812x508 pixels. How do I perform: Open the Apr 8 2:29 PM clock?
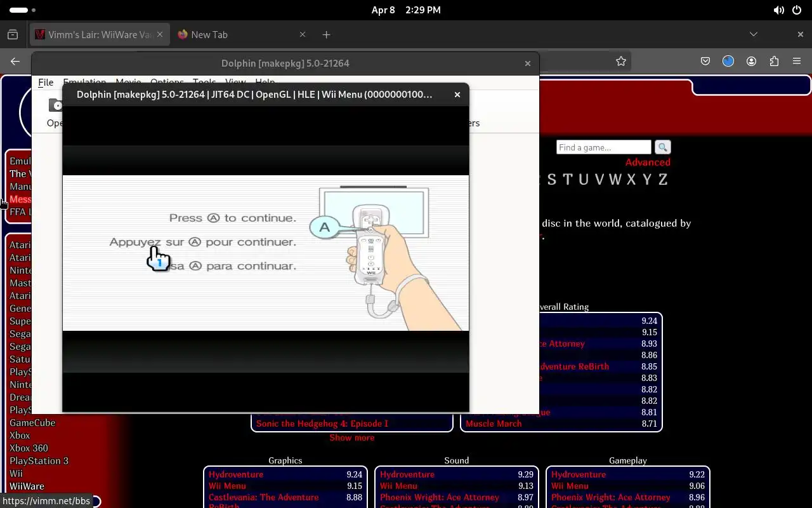point(406,10)
